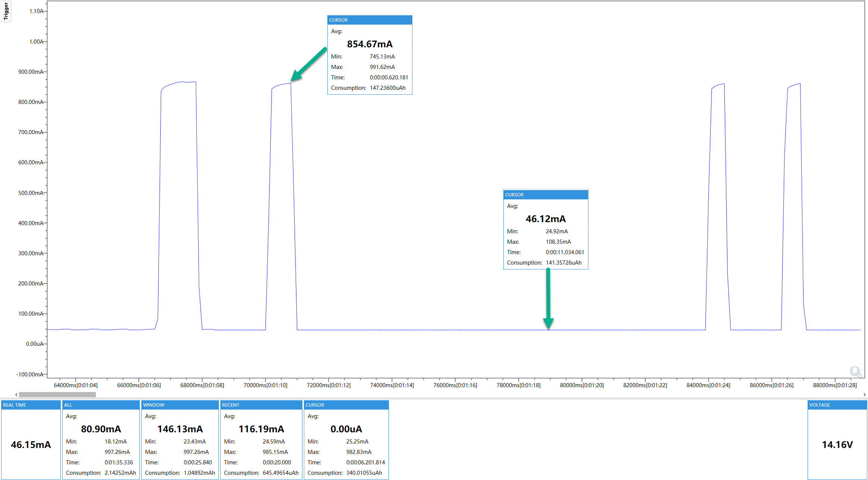Click the right scroll arrow of timeline scrollbar
The width and height of the screenshot is (868, 480).
864,395
